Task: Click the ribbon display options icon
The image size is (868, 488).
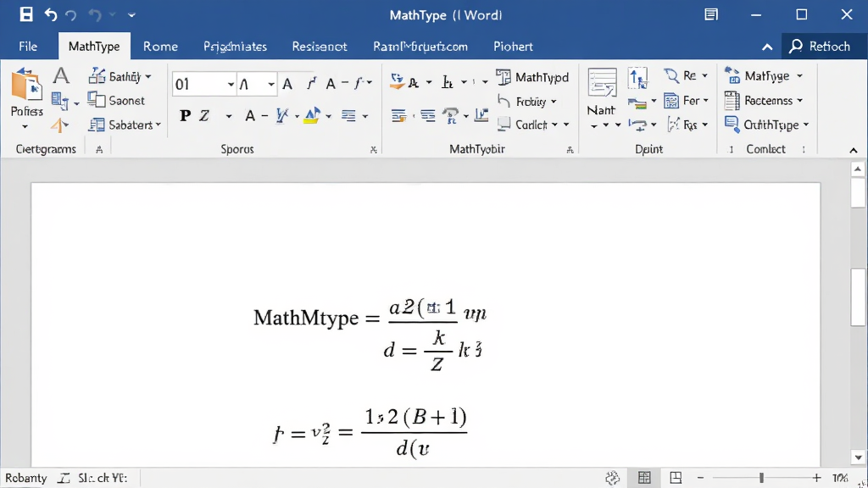Action: (x=711, y=15)
